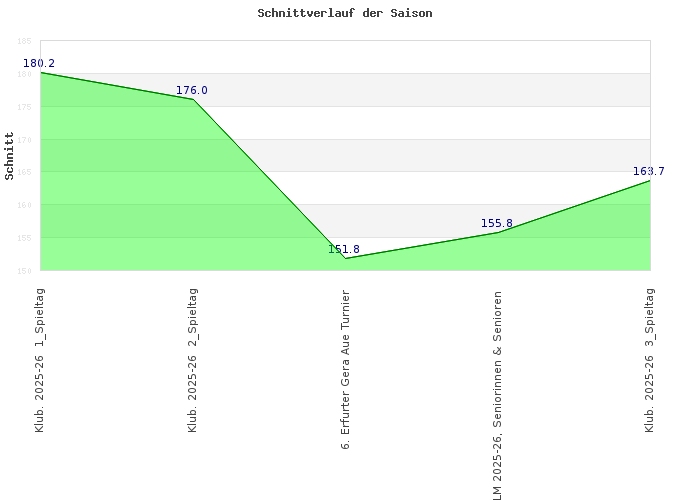690x500 pixels.
Task: Click the 150 y-axis tick label
Action: [23, 270]
